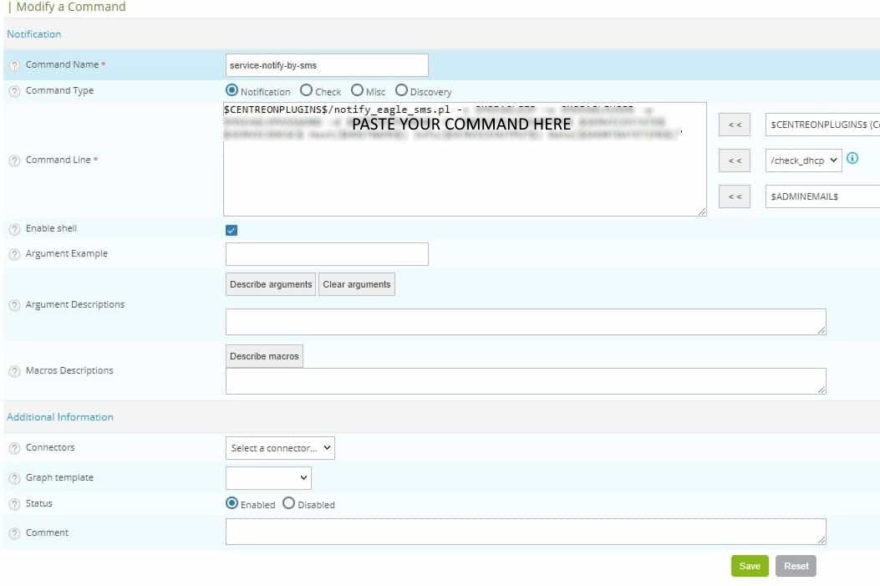Screen dimensions: 880x586
Task: Click the Argument Example input field
Action: [x=327, y=254]
